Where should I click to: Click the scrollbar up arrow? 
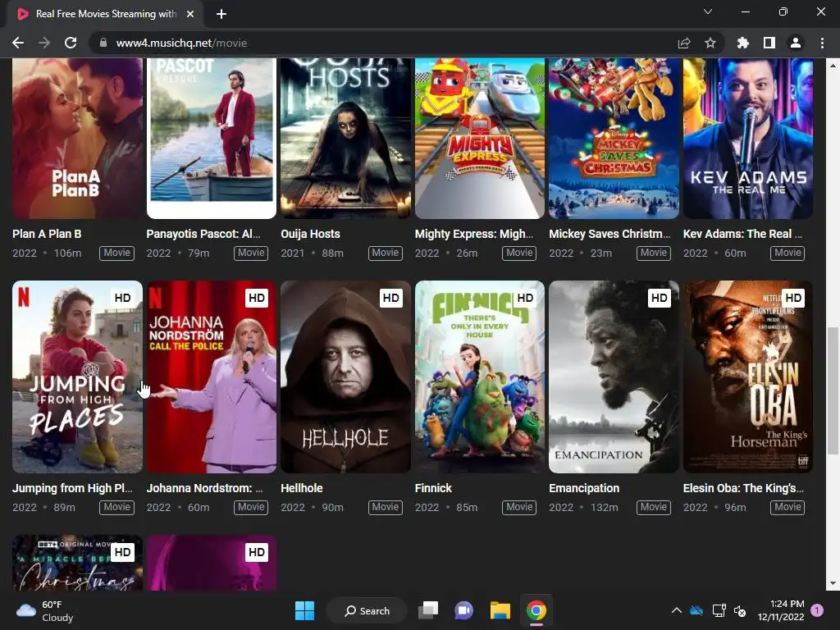pos(833,66)
